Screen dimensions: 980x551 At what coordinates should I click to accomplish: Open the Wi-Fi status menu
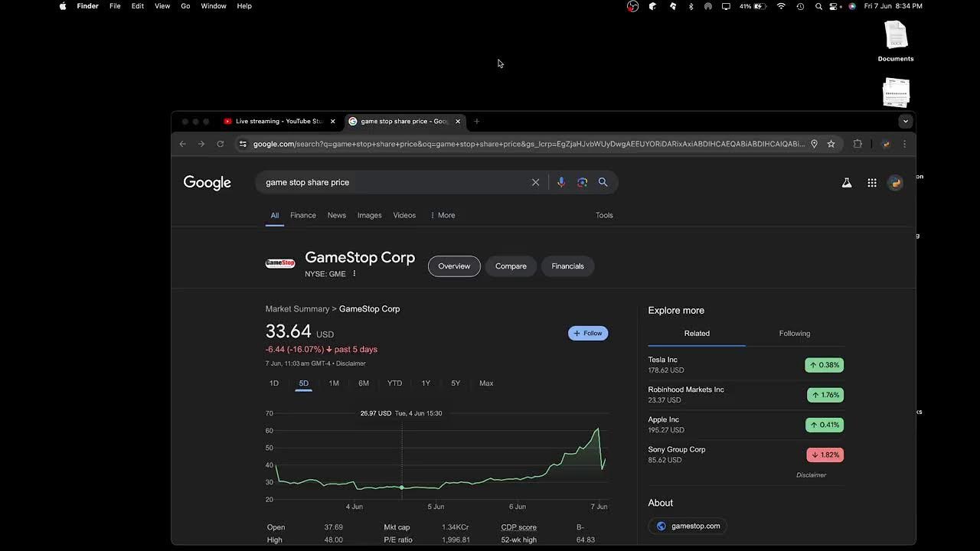781,6
